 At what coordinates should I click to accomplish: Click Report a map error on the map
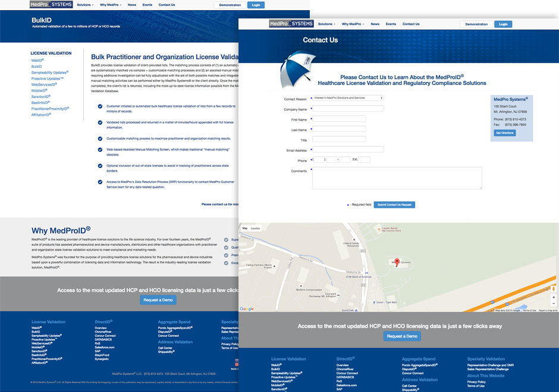click(548, 311)
